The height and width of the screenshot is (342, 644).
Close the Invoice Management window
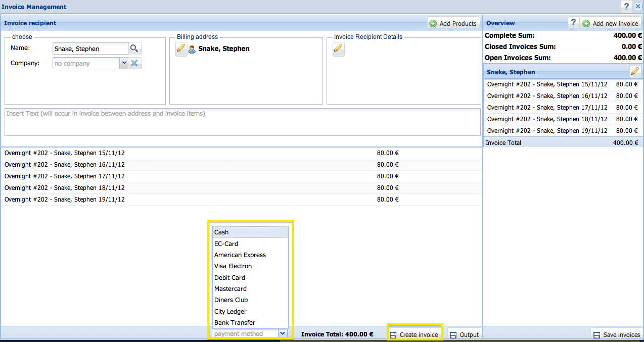[x=638, y=7]
